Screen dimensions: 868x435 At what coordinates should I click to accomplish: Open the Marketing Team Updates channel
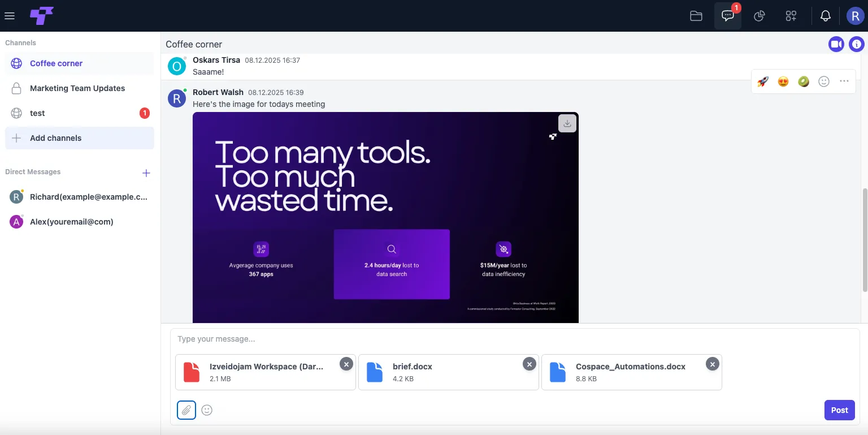point(80,88)
